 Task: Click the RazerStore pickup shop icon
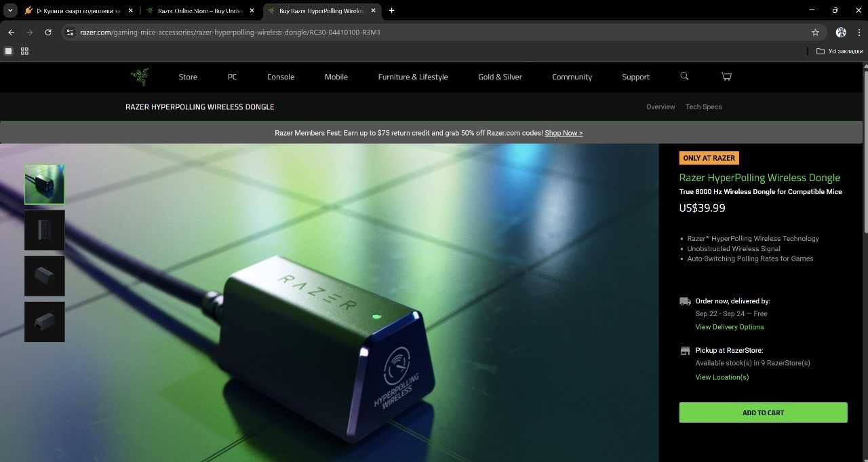coord(685,351)
